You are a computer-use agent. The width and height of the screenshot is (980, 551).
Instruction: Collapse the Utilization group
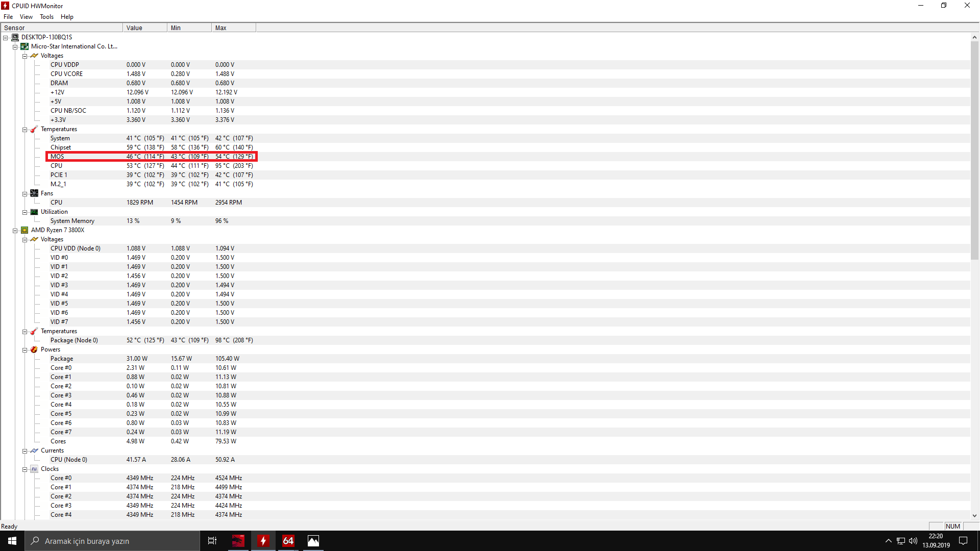tap(24, 212)
